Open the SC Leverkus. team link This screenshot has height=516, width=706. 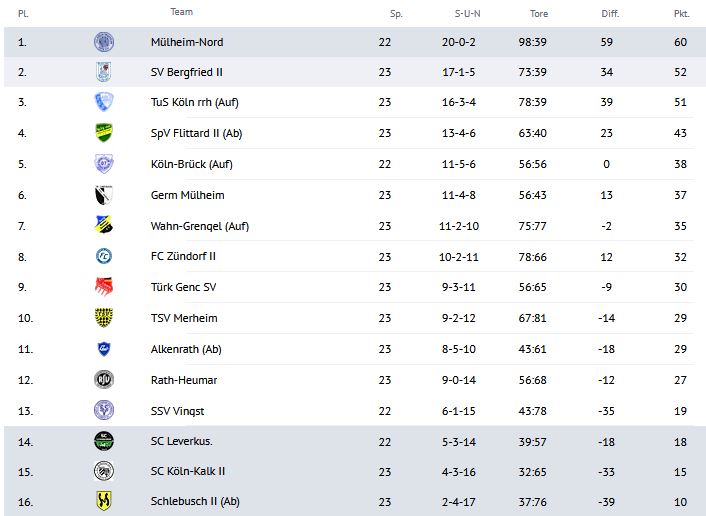click(x=182, y=441)
